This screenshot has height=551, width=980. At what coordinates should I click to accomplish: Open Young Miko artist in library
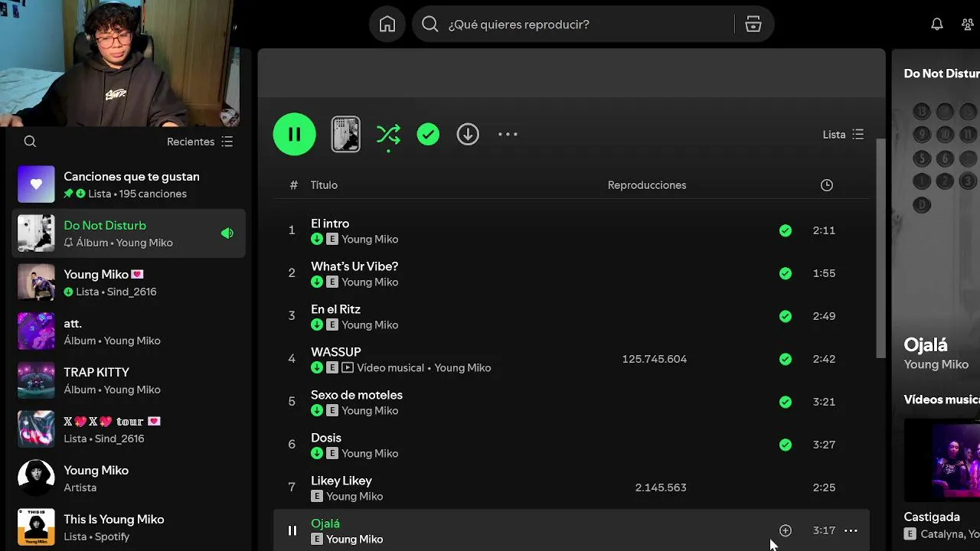[x=129, y=478]
